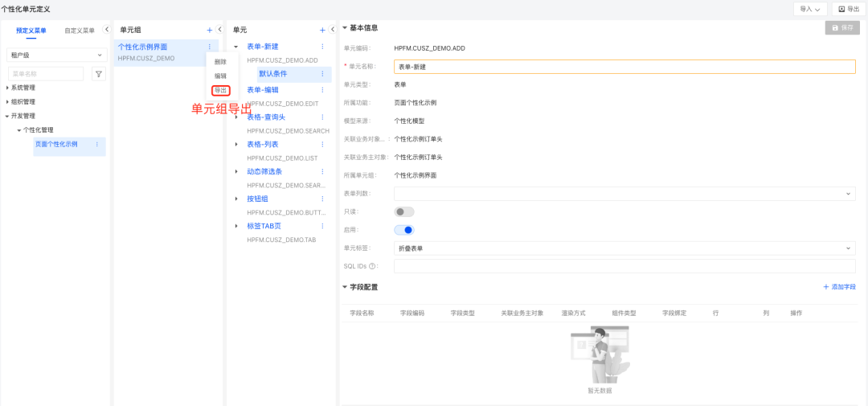868x406 pixels.
Task: Open more options for 页面个性化示例 menu item
Action: [x=97, y=145]
